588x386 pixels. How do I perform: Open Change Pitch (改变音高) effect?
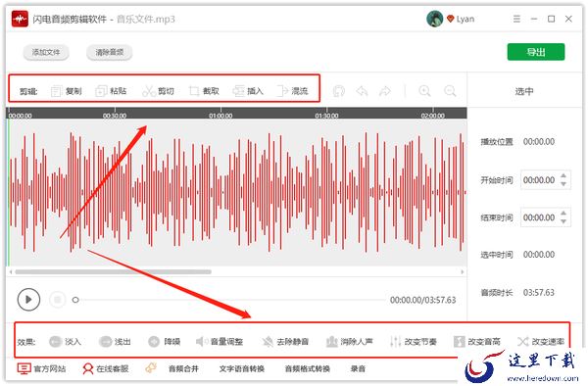click(x=477, y=341)
